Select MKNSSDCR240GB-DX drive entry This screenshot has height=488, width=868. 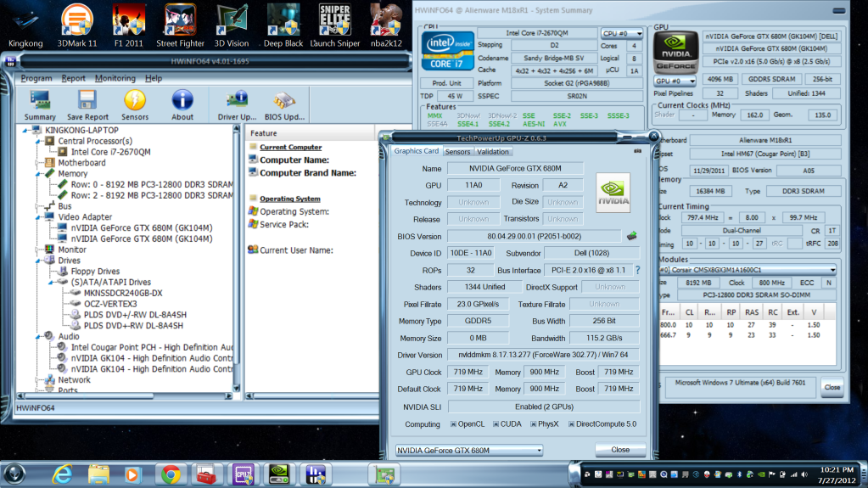pos(123,293)
